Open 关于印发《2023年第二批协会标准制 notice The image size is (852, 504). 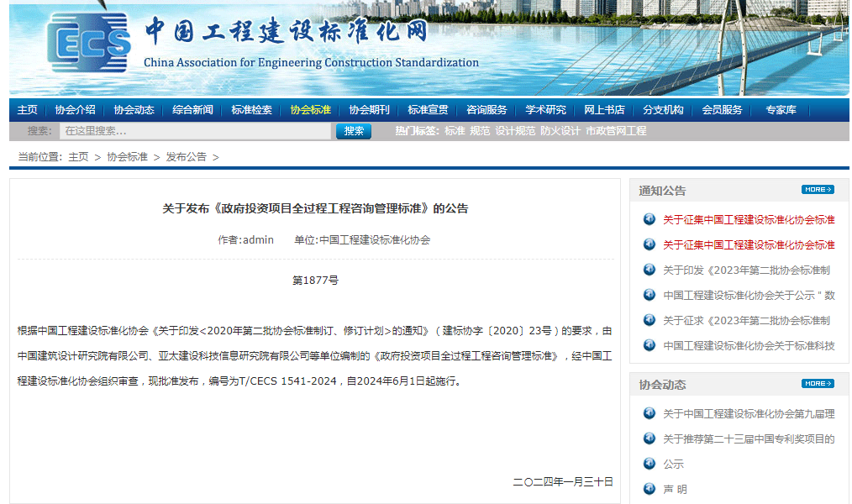click(x=747, y=270)
